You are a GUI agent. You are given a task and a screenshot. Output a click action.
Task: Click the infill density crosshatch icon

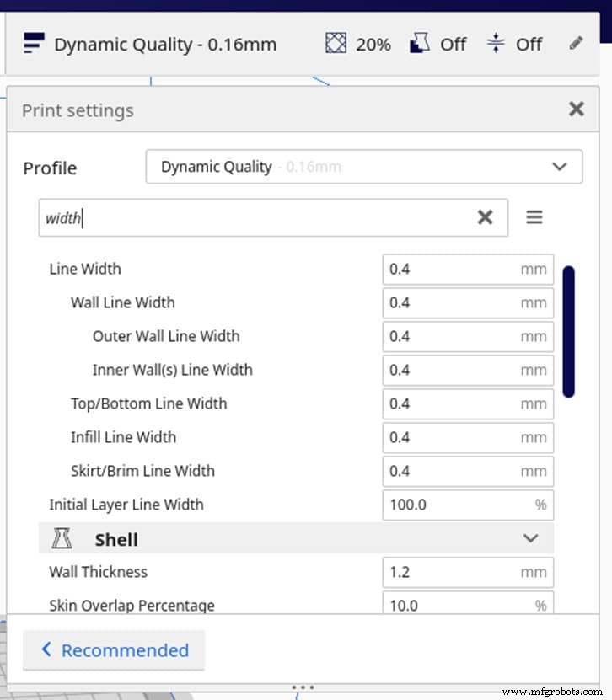point(336,42)
